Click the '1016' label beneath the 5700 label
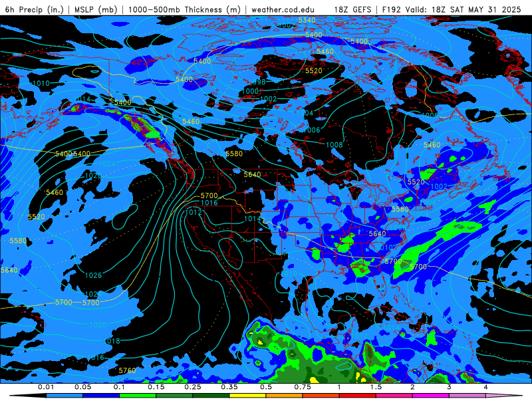The image size is (532, 399). [x=209, y=203]
